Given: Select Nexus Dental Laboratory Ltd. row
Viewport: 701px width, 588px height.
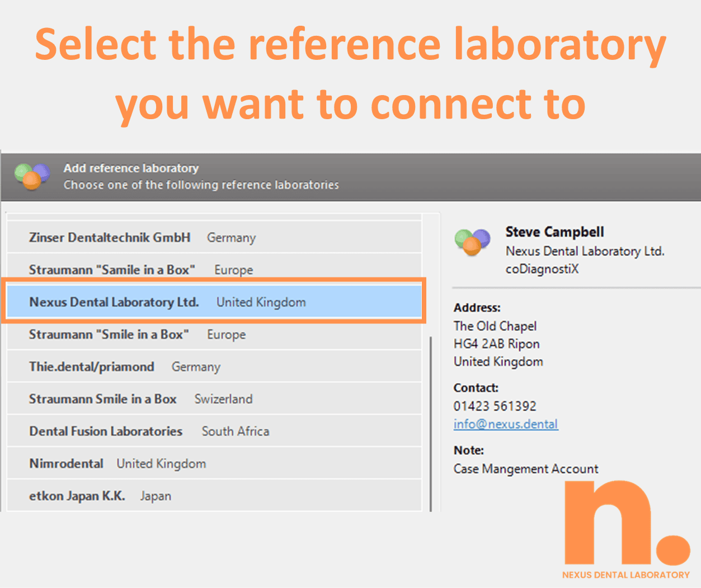Looking at the screenshot, I should point(214,302).
